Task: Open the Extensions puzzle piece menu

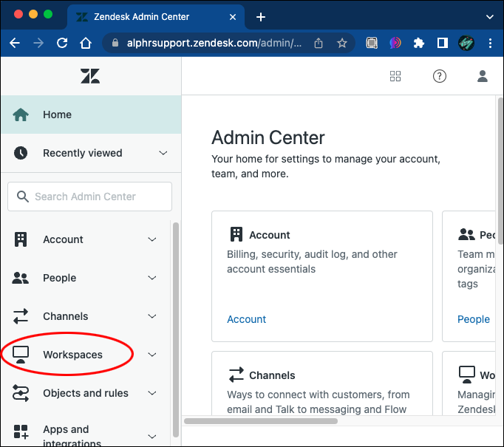Action: point(418,43)
